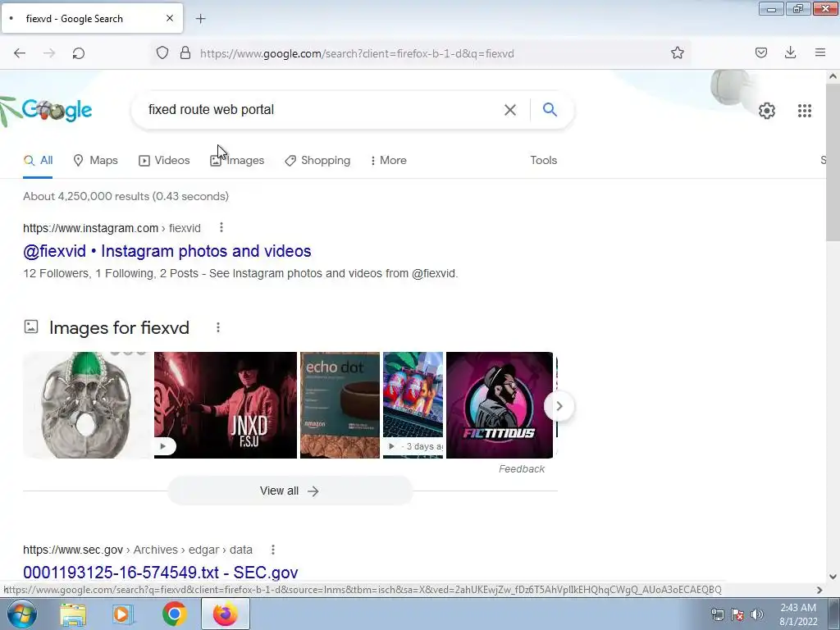The height and width of the screenshot is (630, 840).
Task: Open the Images for fiexvd heading
Action: pos(119,327)
